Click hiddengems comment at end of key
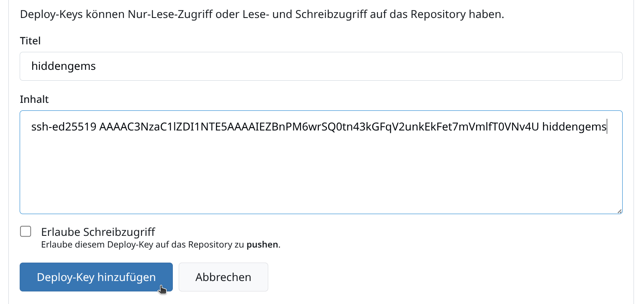This screenshot has height=304, width=644. coord(574,127)
